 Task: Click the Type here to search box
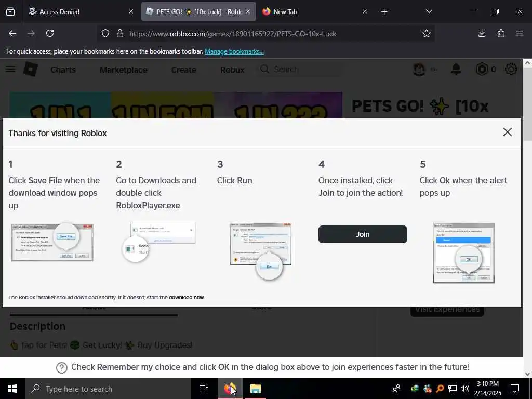(x=108, y=389)
